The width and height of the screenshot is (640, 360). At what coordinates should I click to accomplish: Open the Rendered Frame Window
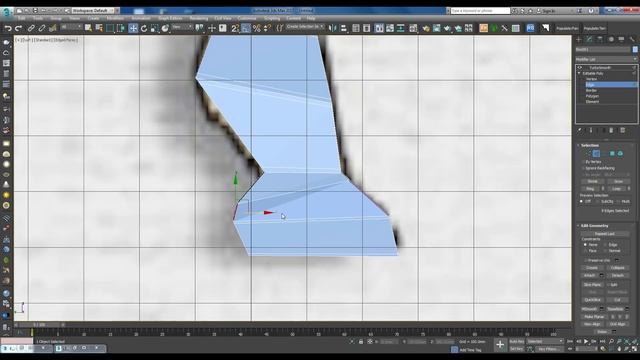pyautogui.click(x=436, y=28)
